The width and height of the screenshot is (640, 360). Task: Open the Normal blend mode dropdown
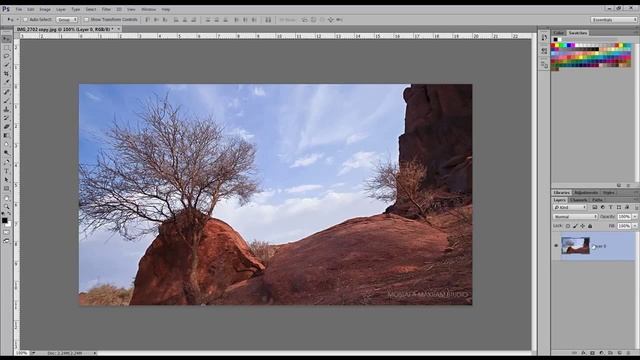575,217
